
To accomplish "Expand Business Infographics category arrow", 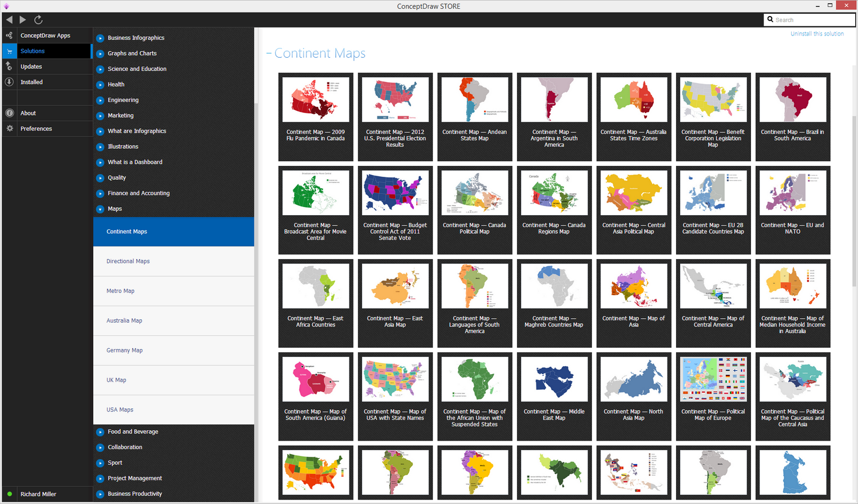I will [x=100, y=38].
